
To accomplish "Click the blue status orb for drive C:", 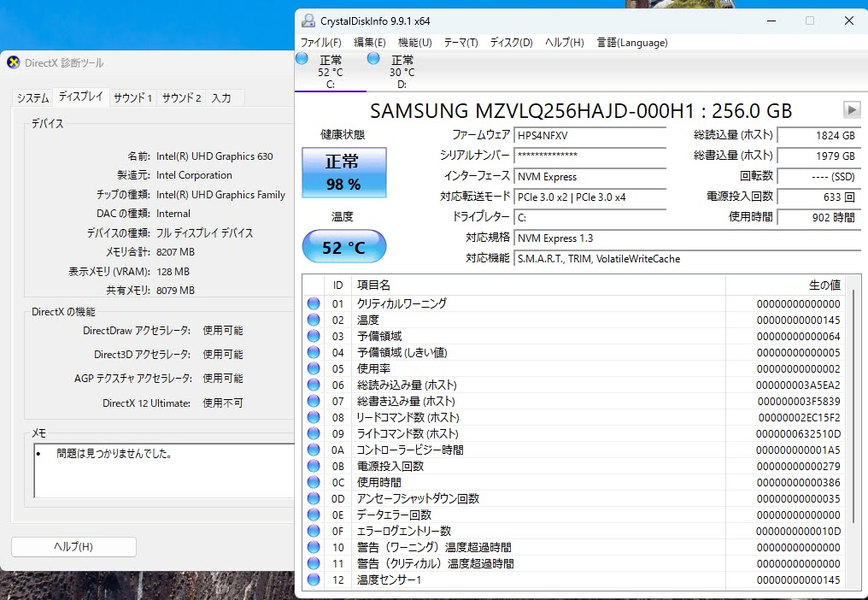I will pos(302,58).
